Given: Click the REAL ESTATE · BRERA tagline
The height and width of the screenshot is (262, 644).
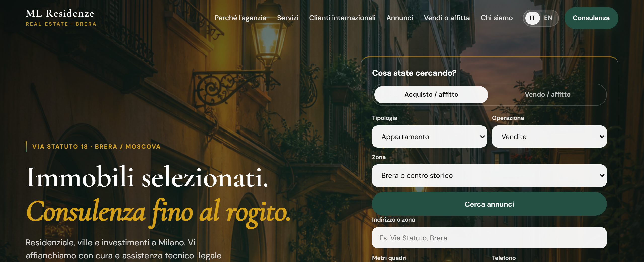Looking at the screenshot, I should pos(61,24).
